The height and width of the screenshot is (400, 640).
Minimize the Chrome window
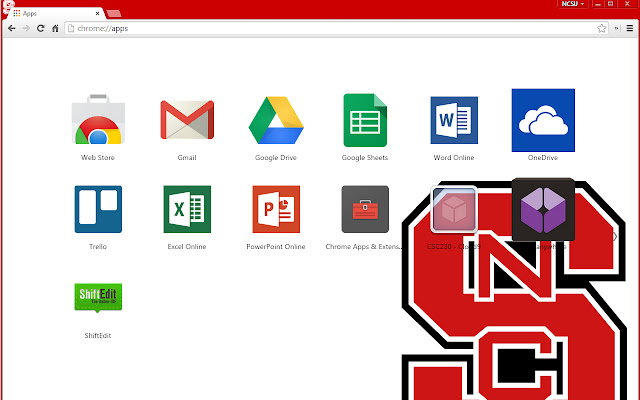[x=598, y=4]
